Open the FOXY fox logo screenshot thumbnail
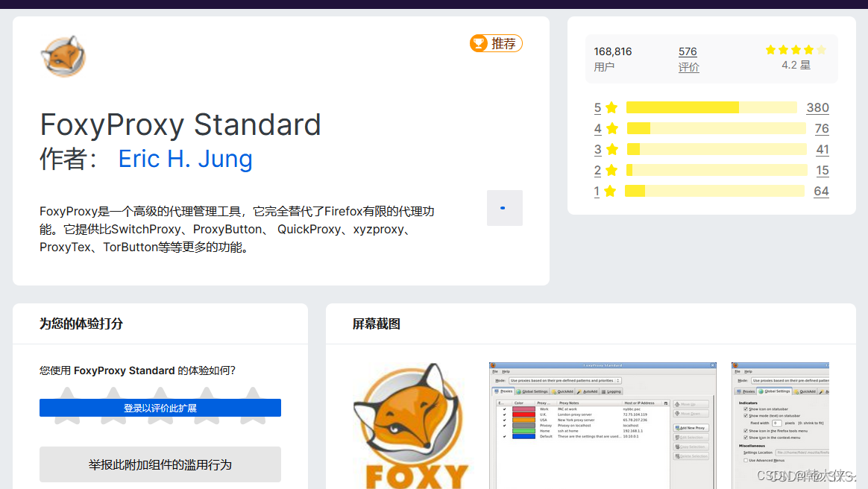 pos(411,426)
